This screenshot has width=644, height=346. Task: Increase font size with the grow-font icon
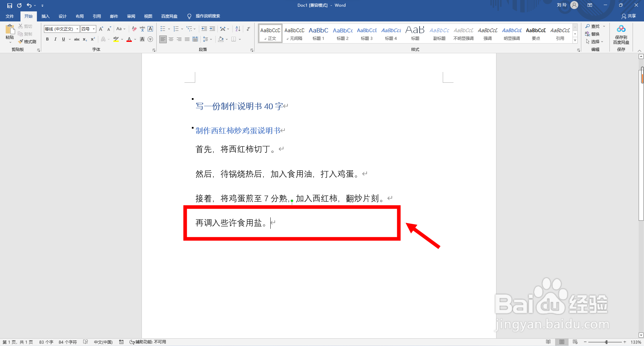coord(101,29)
